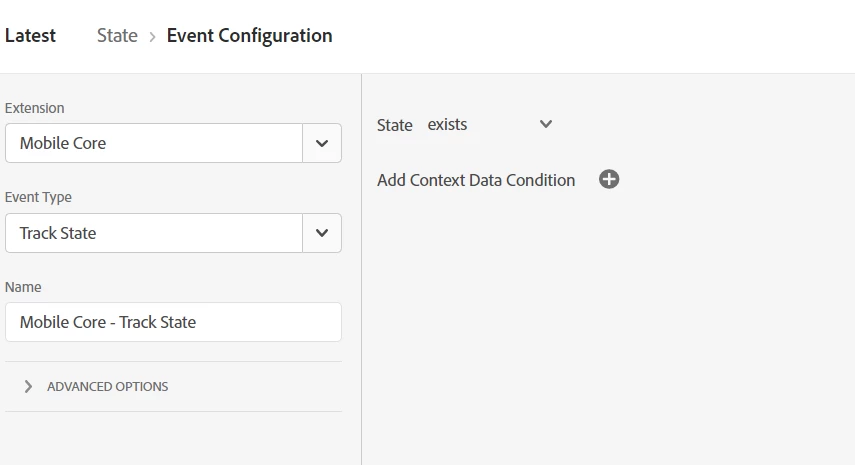Viewport: 855px width, 465px height.
Task: Focus the Name input field
Action: click(173, 322)
